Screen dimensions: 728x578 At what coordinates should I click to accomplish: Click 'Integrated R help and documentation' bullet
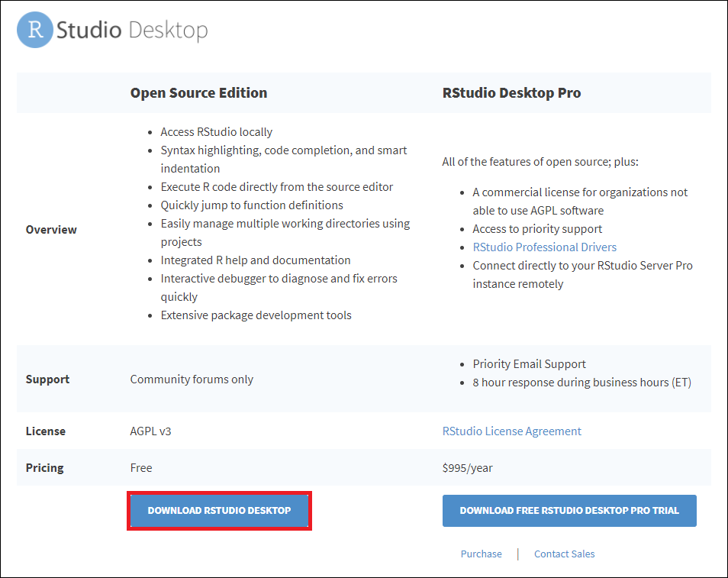point(256,260)
